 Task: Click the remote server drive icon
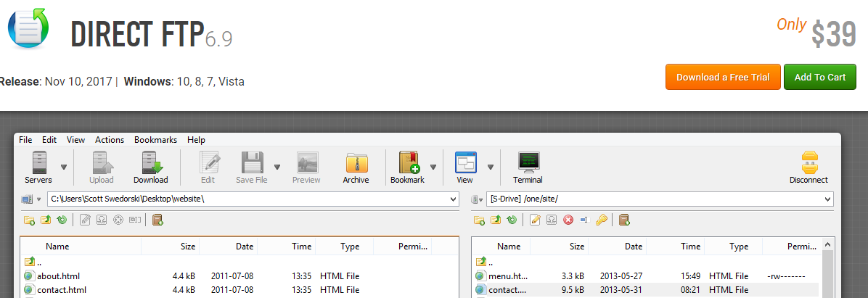pyautogui.click(x=475, y=199)
